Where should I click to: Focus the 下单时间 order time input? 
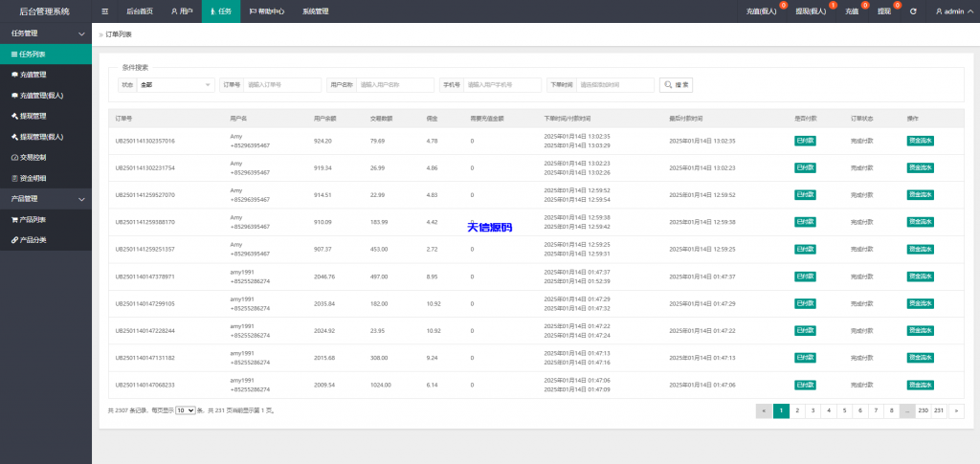[x=615, y=85]
